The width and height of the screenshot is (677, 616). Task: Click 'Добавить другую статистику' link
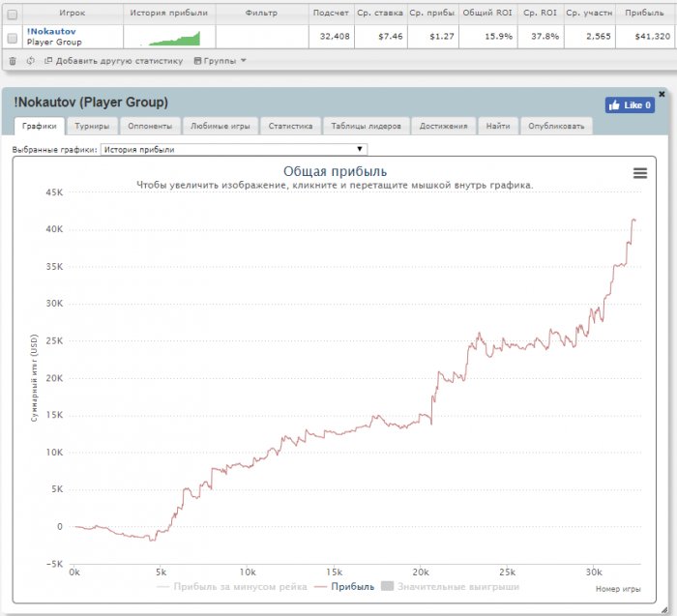click(x=113, y=60)
